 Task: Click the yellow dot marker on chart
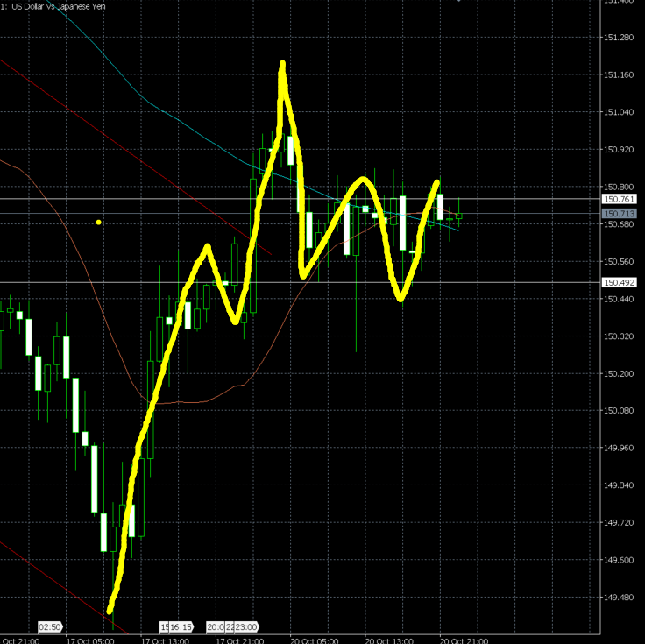(x=98, y=223)
